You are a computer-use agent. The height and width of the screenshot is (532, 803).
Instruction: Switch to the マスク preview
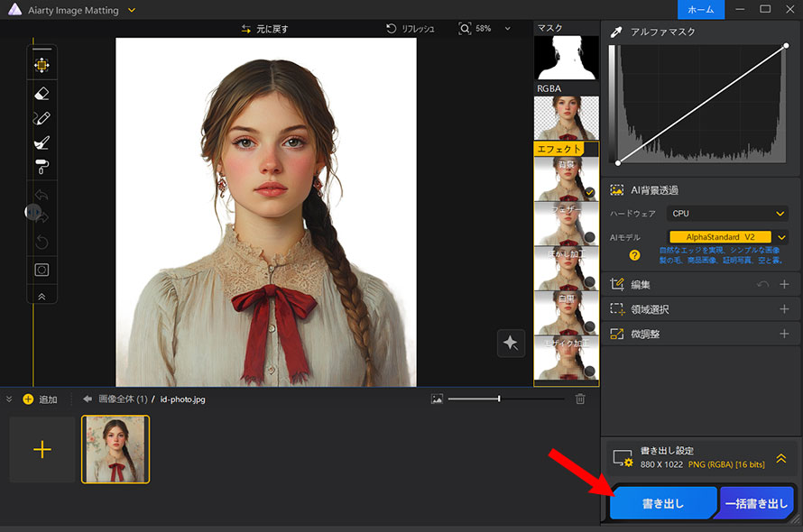pyautogui.click(x=566, y=57)
